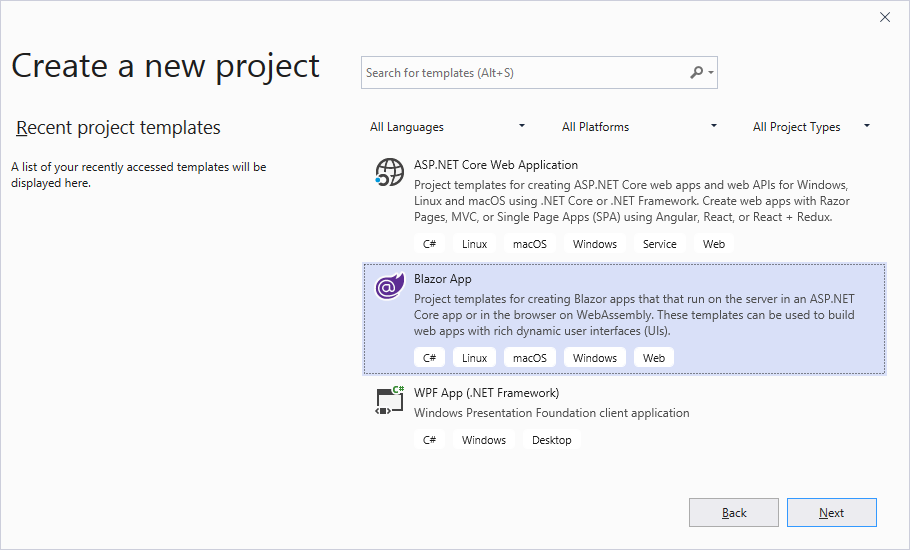Viewport: 910px width, 550px height.
Task: Click the Back button
Action: click(734, 512)
